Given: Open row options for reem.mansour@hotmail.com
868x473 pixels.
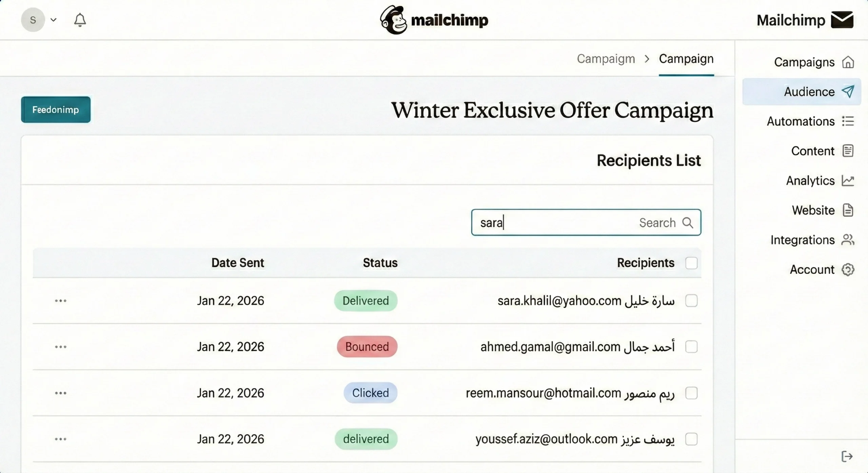Looking at the screenshot, I should click(61, 393).
